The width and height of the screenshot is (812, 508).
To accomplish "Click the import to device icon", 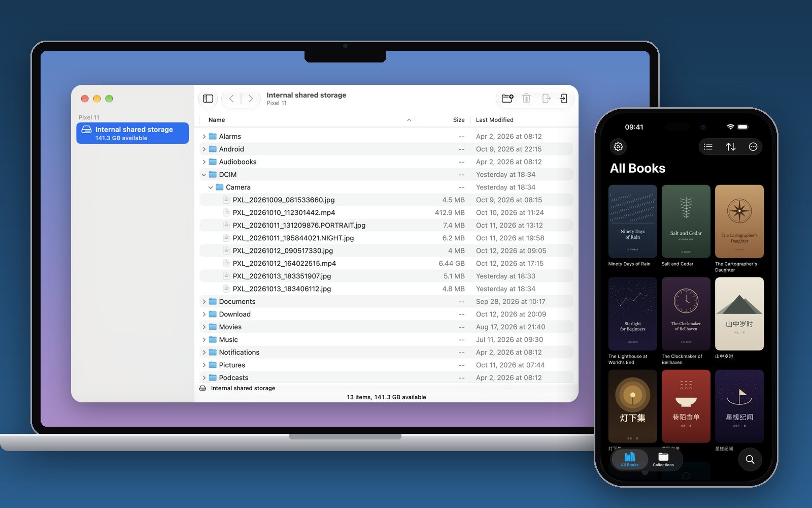I will [x=564, y=99].
